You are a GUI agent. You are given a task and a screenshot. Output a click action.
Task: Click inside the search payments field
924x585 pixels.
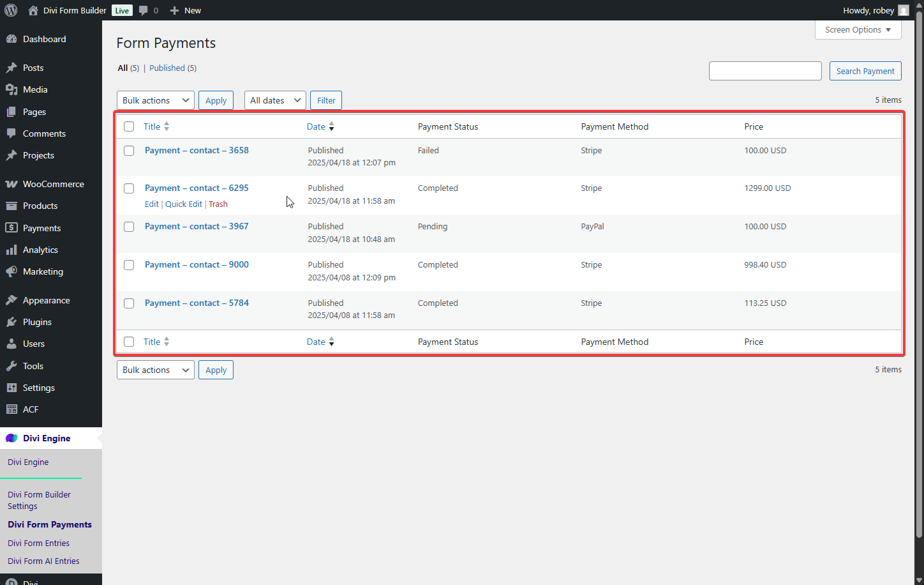click(764, 70)
